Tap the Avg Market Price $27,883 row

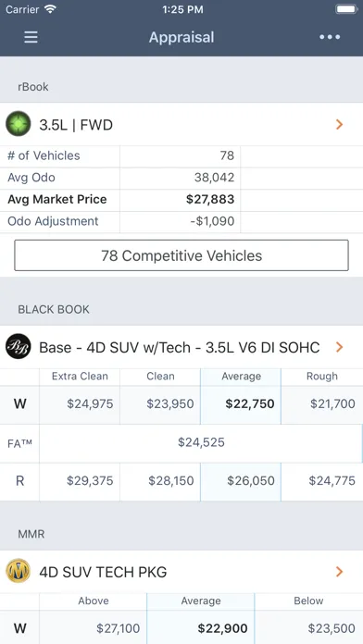pos(181,200)
